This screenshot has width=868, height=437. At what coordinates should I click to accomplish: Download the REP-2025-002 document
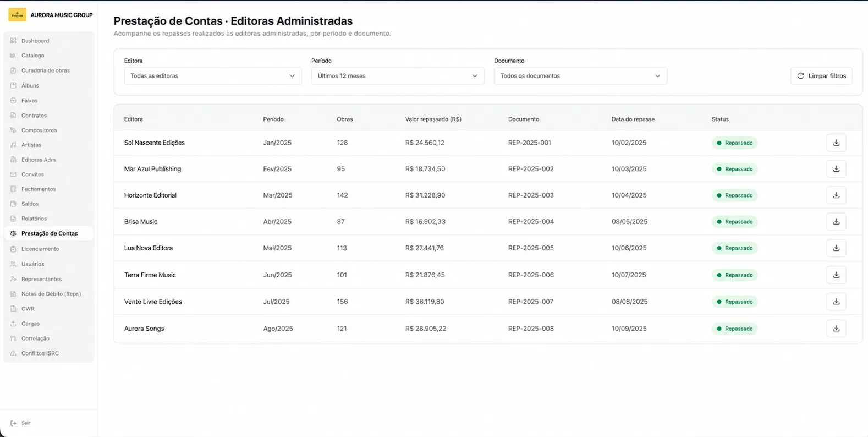(836, 169)
